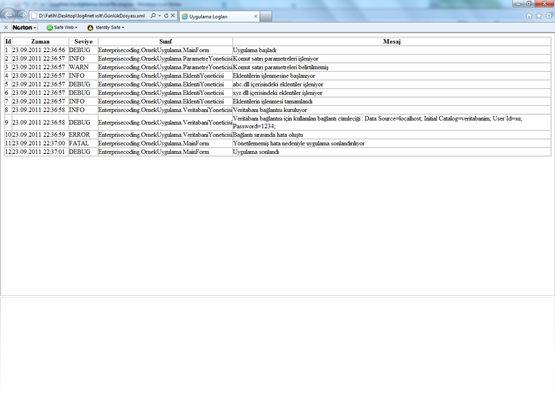Click the MainForm class cell in row 11
The width and height of the screenshot is (555, 394).
(x=165, y=143)
